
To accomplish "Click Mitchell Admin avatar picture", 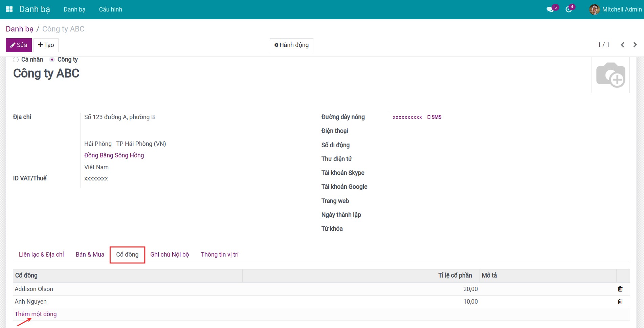I will [594, 9].
